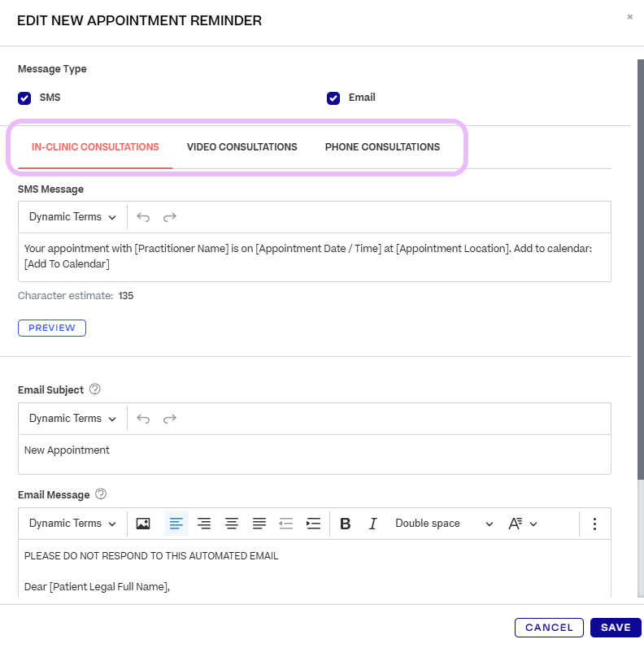Open Dynamic Terms dropdown for Email Subject
This screenshot has width=644, height=648.
[72, 419]
